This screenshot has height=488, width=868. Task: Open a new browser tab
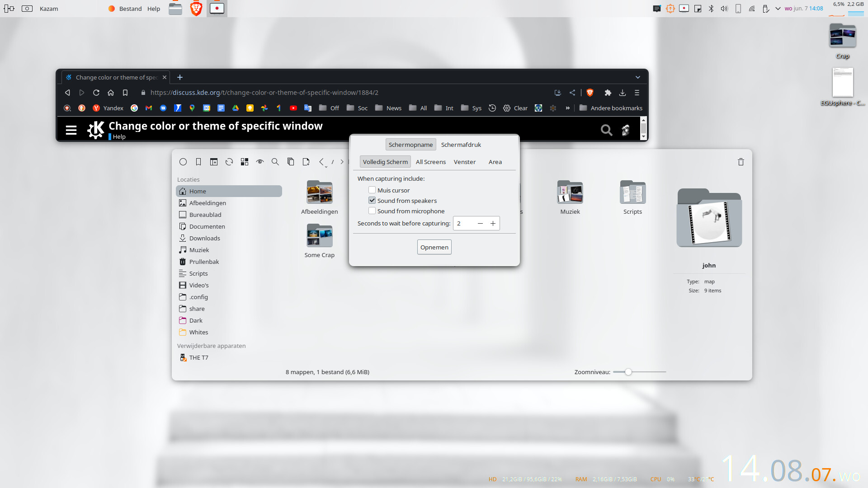[180, 77]
